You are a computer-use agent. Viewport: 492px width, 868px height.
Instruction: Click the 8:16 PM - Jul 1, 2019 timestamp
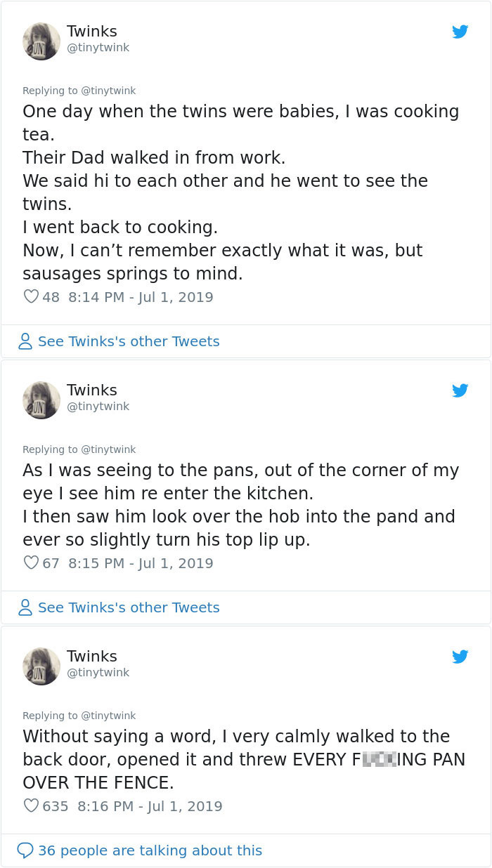coord(150,806)
